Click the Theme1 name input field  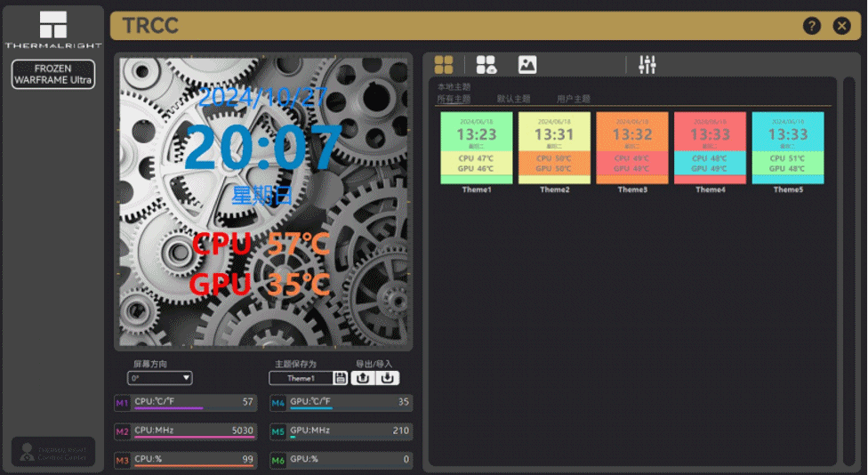(301, 378)
